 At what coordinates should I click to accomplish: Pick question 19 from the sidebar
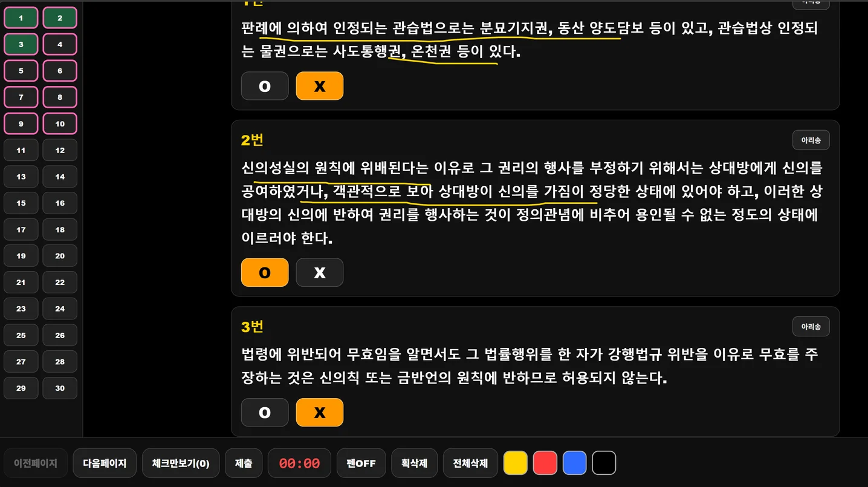[21, 256]
